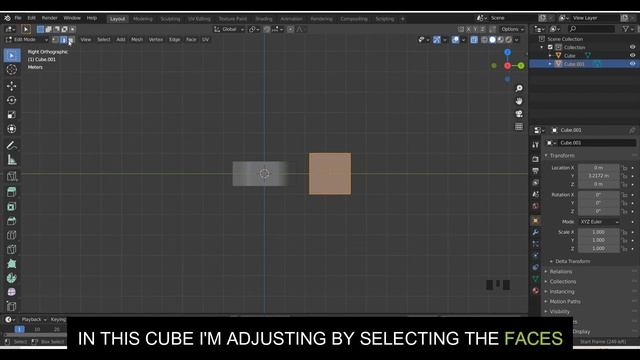Viewport: 640px width, 360px height.
Task: Open the Output properties tab
Action: click(x=536, y=171)
